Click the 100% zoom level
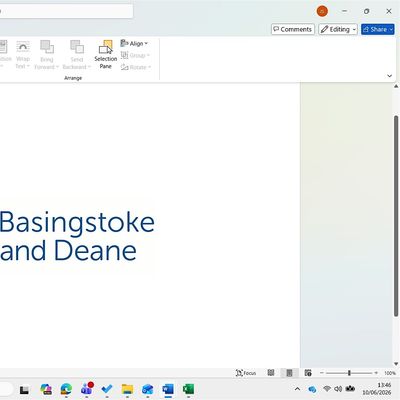This screenshot has height=400, width=400. point(390,373)
